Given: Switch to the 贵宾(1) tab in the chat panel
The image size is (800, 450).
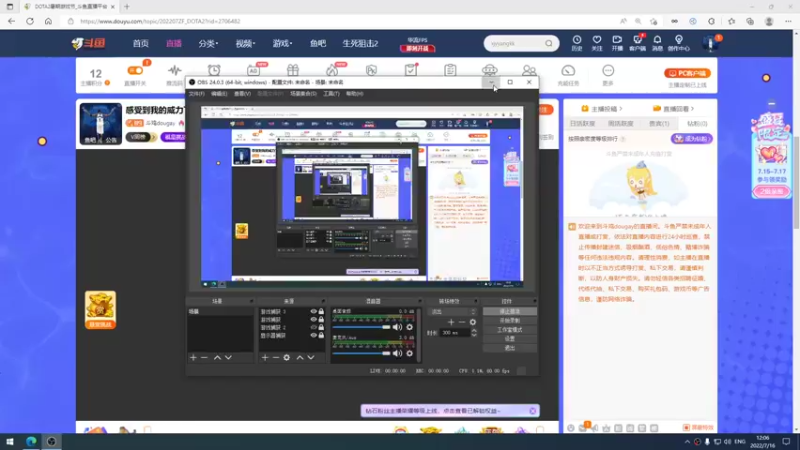Looking at the screenshot, I should 659,123.
